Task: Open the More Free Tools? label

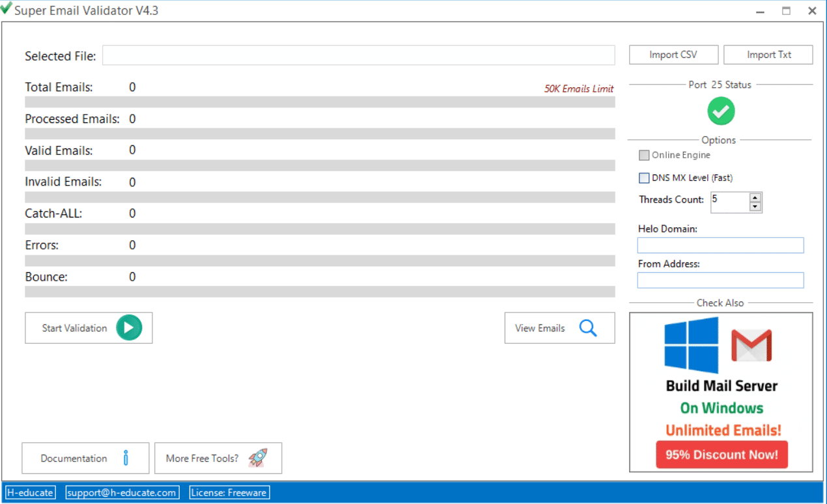Action: click(x=202, y=458)
